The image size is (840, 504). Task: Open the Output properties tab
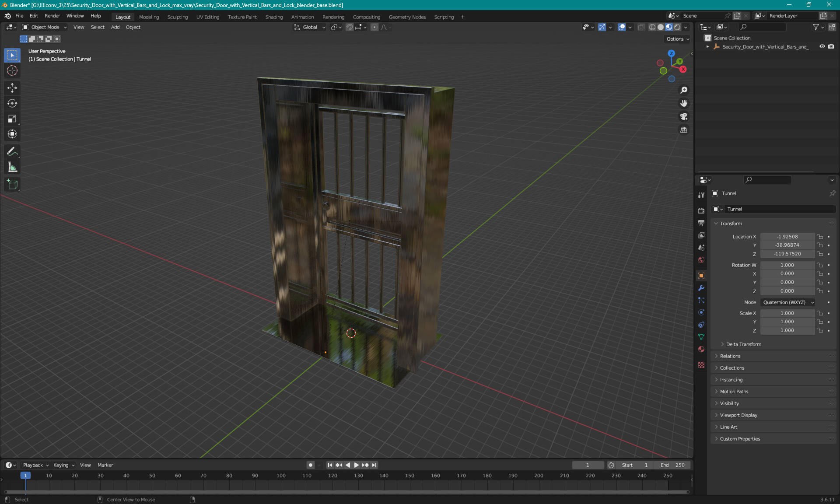point(701,223)
